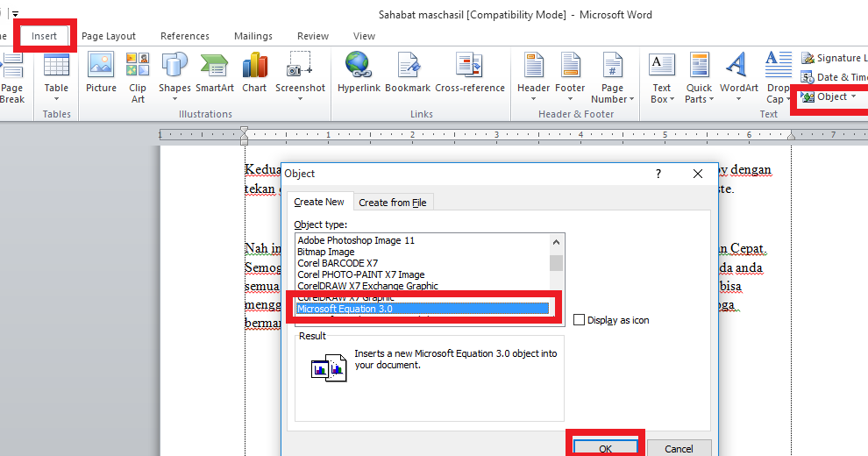Click the right indent marker on ruler
Viewport: 868px width, 456px height.
792,136
